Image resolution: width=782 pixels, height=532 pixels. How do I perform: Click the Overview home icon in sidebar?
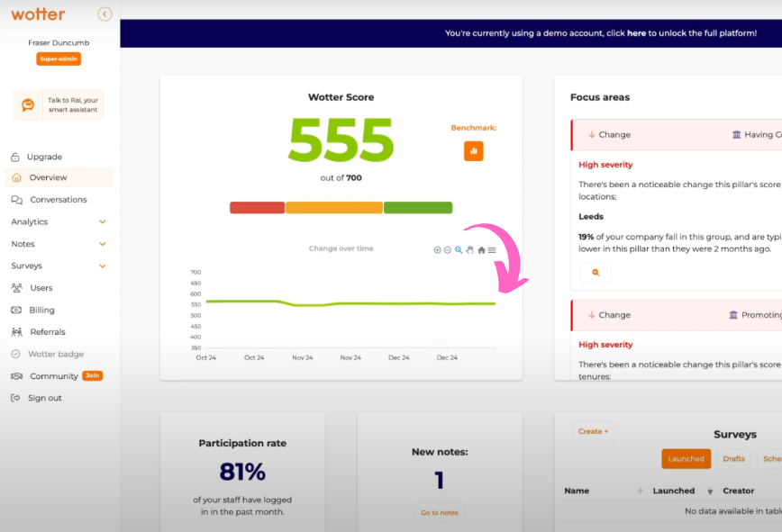click(x=16, y=177)
